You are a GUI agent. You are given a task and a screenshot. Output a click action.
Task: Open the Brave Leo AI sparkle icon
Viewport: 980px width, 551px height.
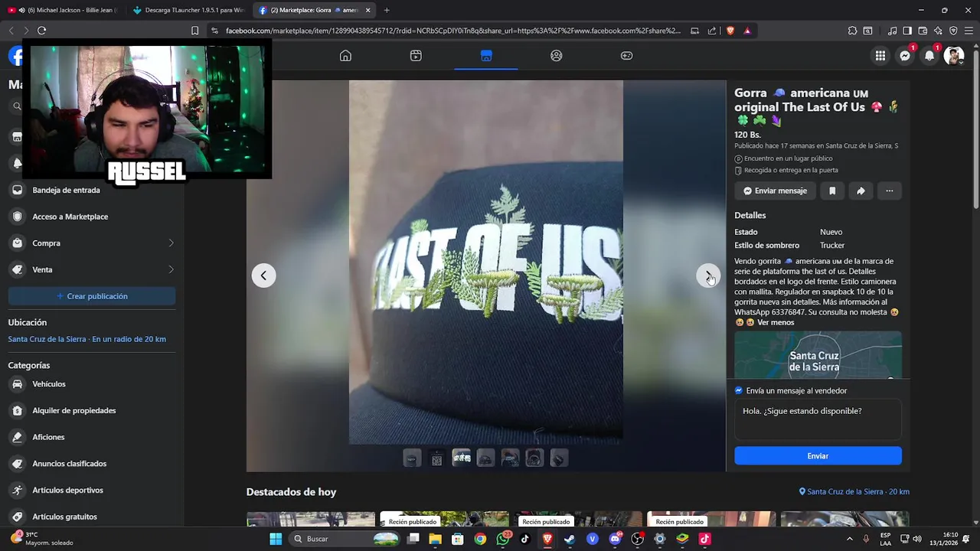[938, 31]
